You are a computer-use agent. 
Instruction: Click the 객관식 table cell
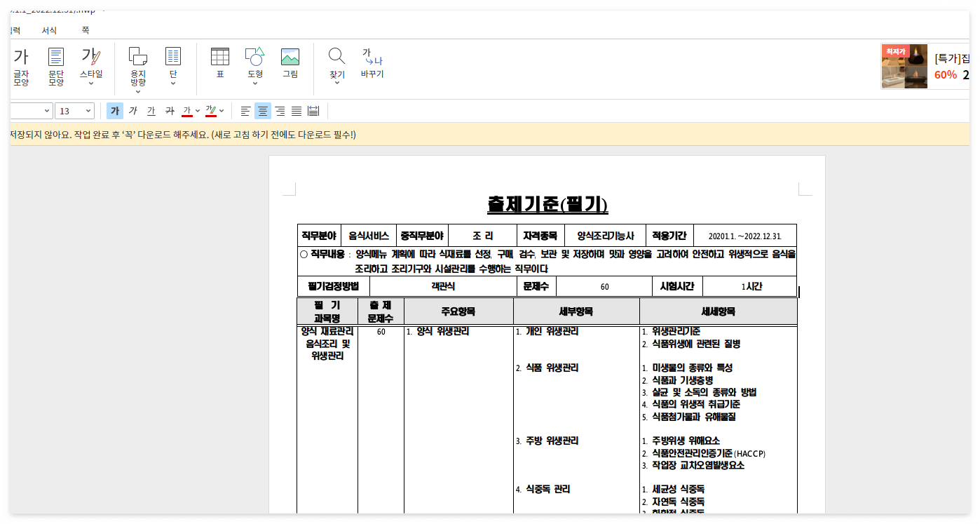pyautogui.click(x=443, y=286)
